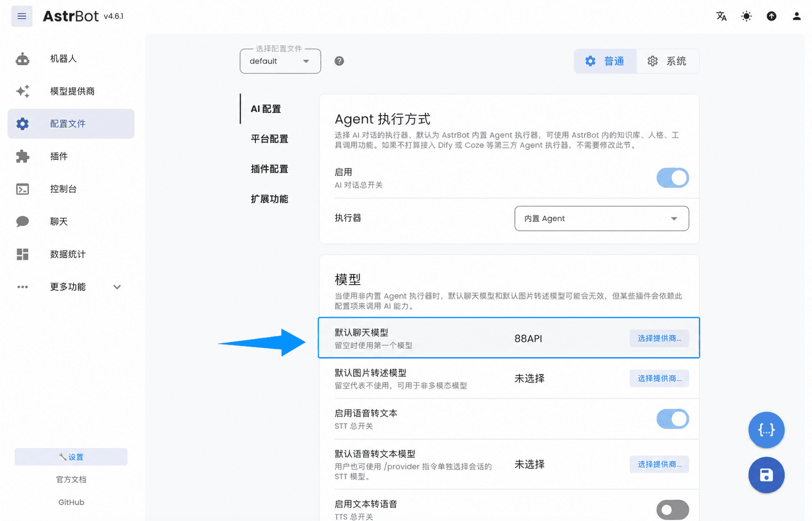Click the terminal icon for 控制台

(x=22, y=189)
